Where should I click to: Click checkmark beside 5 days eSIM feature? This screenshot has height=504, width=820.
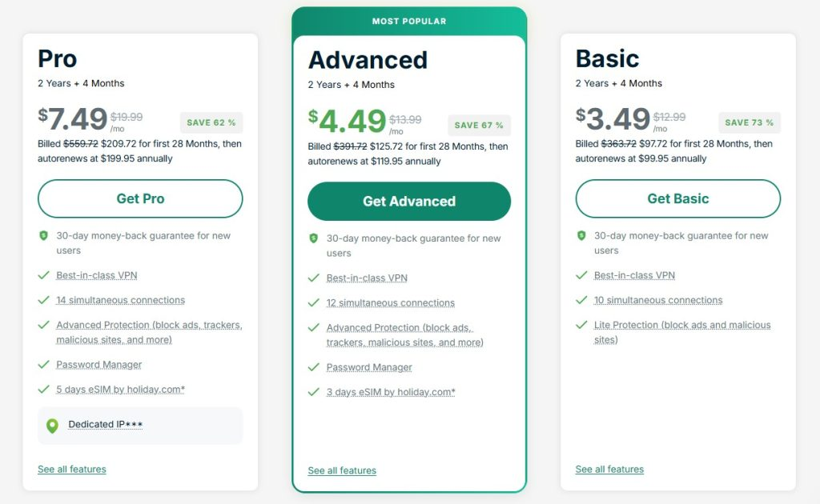[x=44, y=390]
